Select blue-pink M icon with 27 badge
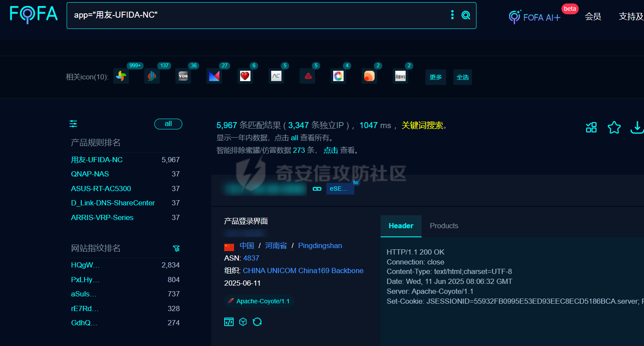Image resolution: width=644 pixels, height=346 pixels. [x=214, y=76]
